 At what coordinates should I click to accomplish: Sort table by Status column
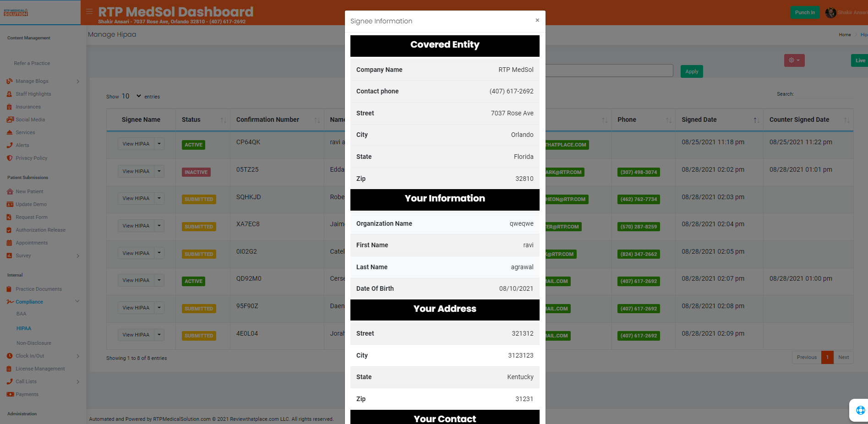tap(203, 120)
